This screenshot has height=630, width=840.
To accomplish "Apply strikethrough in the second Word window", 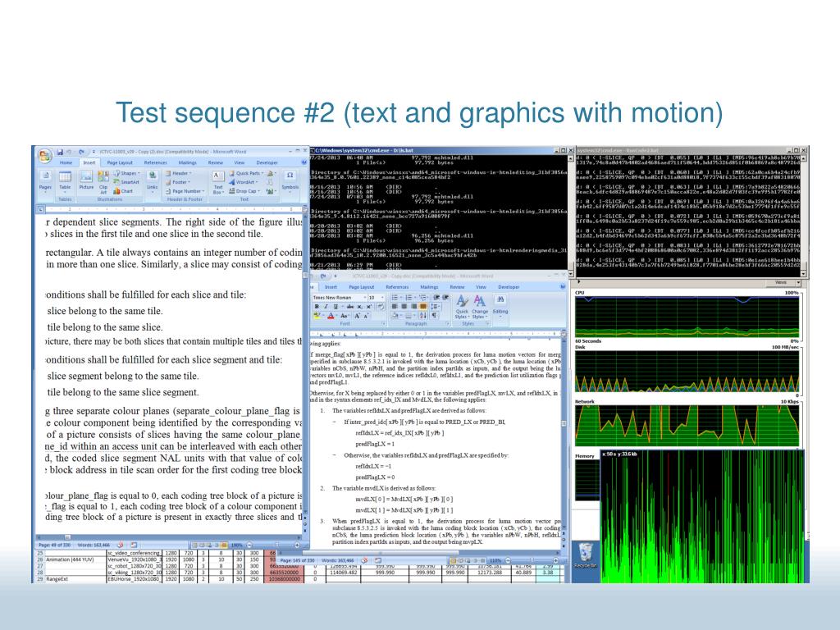I will click(349, 307).
